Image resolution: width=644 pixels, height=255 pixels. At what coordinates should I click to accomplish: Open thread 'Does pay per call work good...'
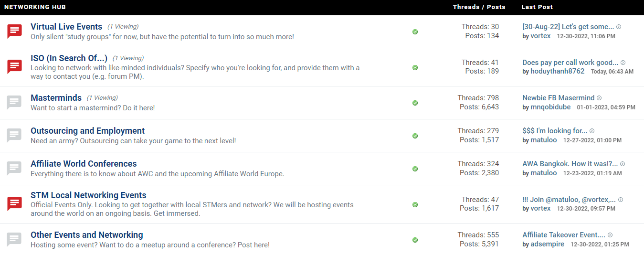tap(570, 63)
